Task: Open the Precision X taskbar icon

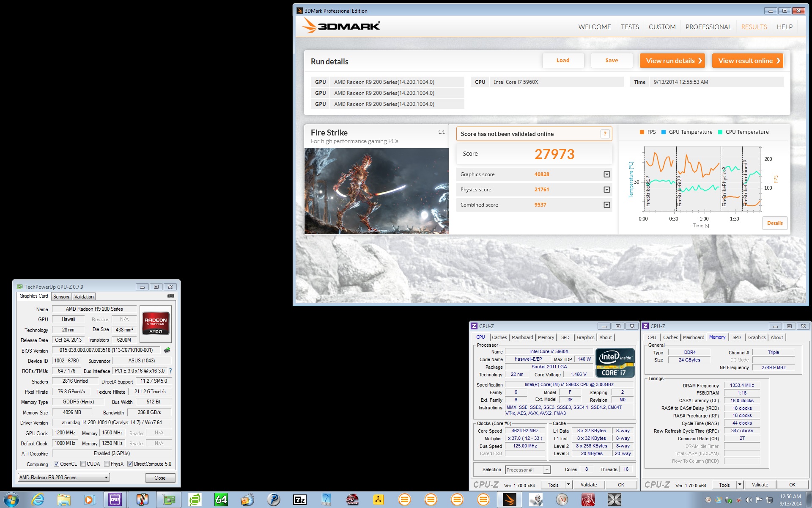Action: 614,500
